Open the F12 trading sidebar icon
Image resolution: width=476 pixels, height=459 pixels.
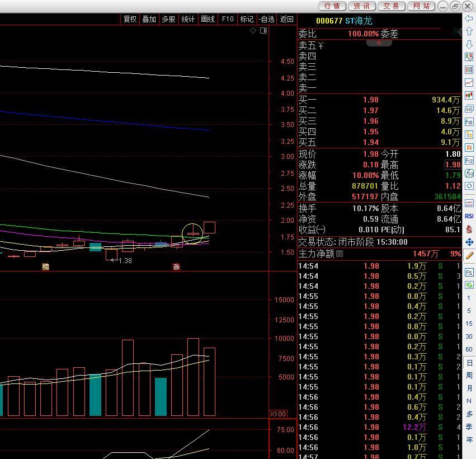coord(469,161)
